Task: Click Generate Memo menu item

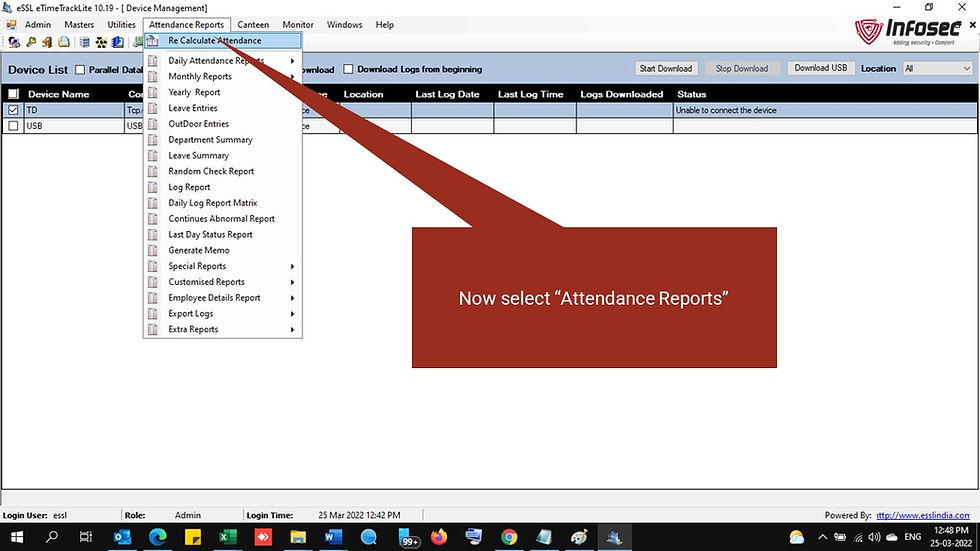Action: tap(223, 251)
